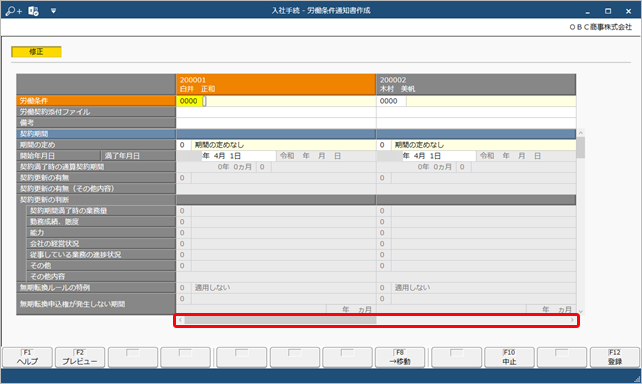Click the 能力 value 0 under 白井 正和
Screen dimensions: 642x384
click(x=183, y=233)
